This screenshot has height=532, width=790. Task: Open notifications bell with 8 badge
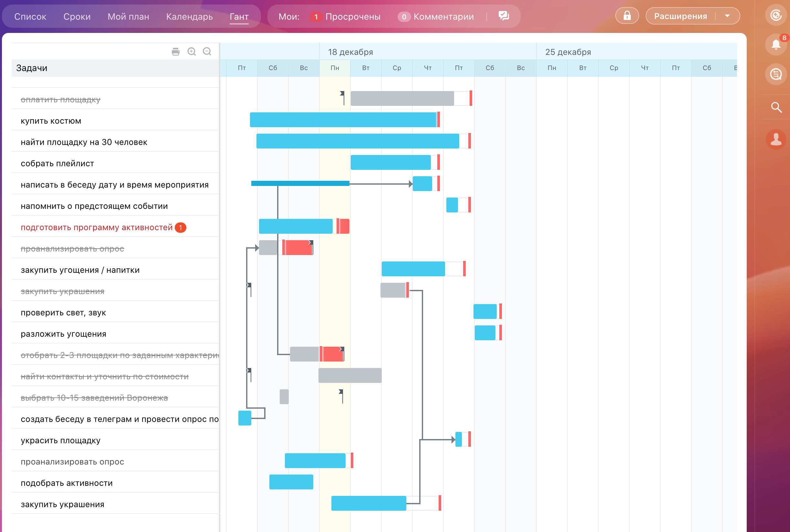[776, 45]
